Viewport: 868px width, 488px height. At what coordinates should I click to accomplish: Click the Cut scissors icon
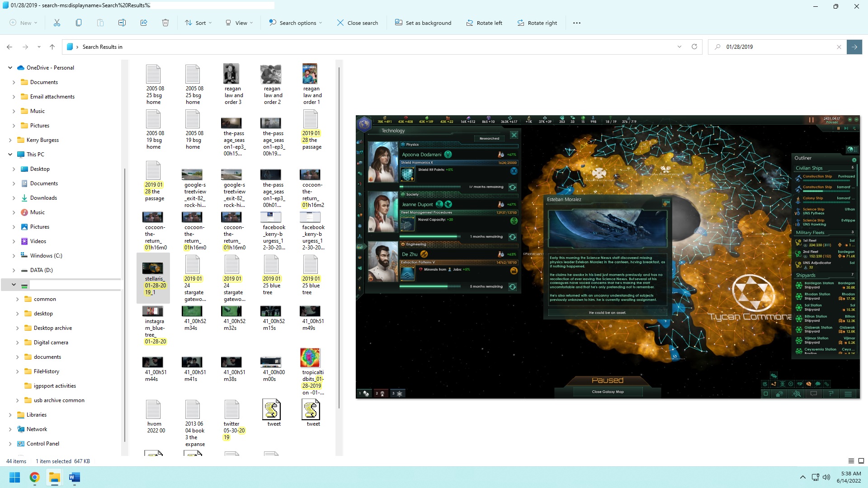pos(57,23)
